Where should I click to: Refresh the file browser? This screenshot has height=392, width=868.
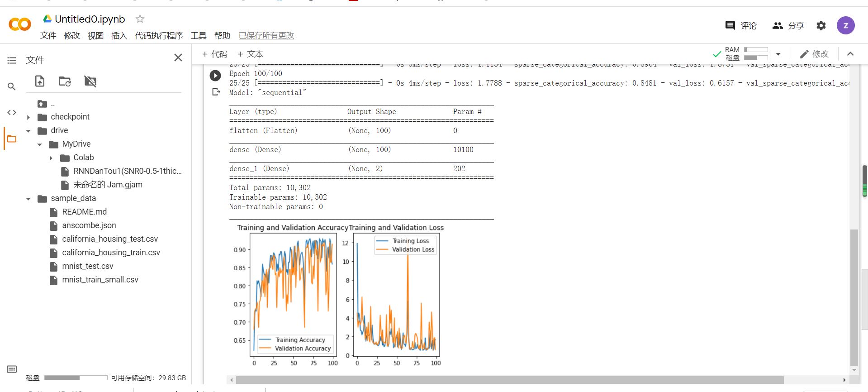coord(65,81)
